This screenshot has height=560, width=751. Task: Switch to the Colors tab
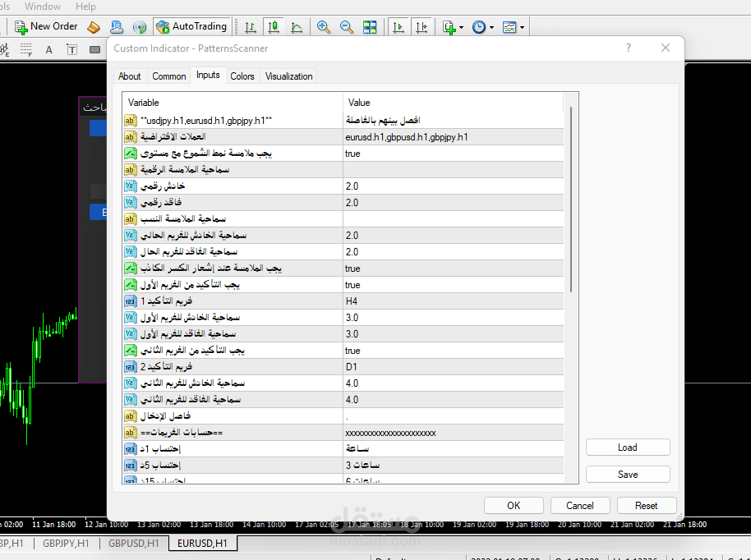click(242, 76)
